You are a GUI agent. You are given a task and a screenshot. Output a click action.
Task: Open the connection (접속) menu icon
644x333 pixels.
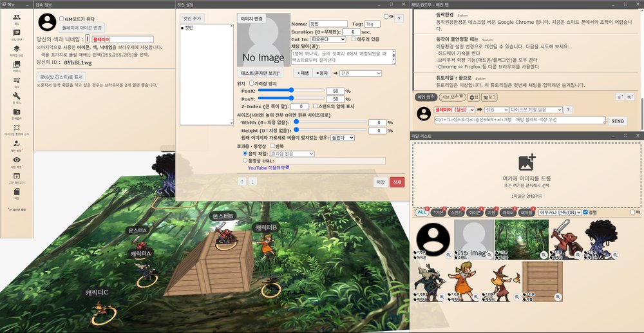click(x=17, y=17)
